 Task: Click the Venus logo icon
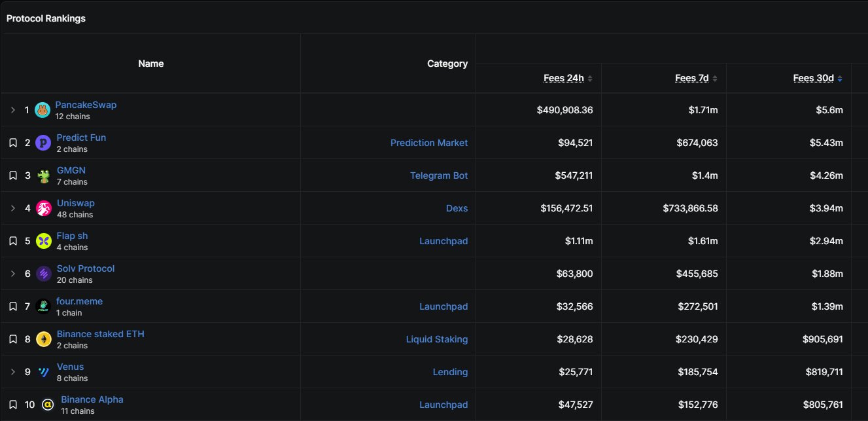coord(43,372)
